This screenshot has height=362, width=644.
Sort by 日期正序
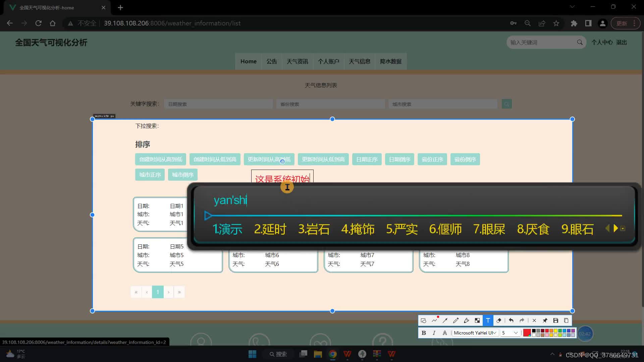point(367,159)
